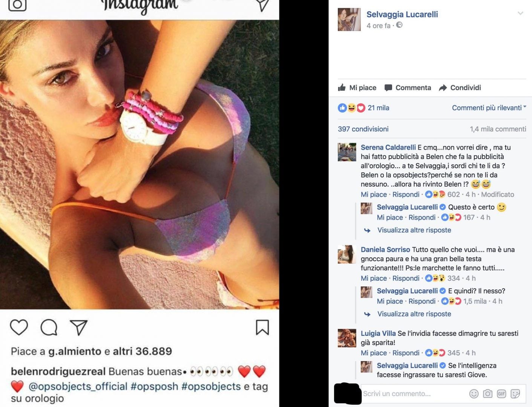Viewport: 532px width, 407px height.
Task: Open the emoji picker in comment box
Action: click(x=474, y=394)
